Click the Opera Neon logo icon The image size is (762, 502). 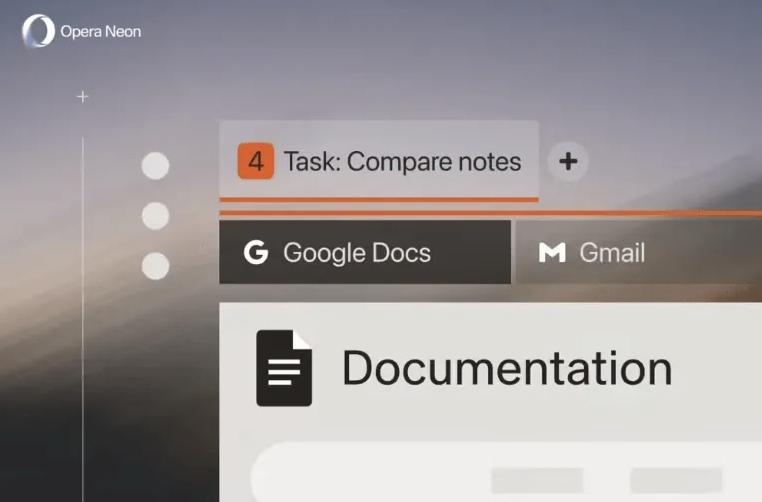38,31
